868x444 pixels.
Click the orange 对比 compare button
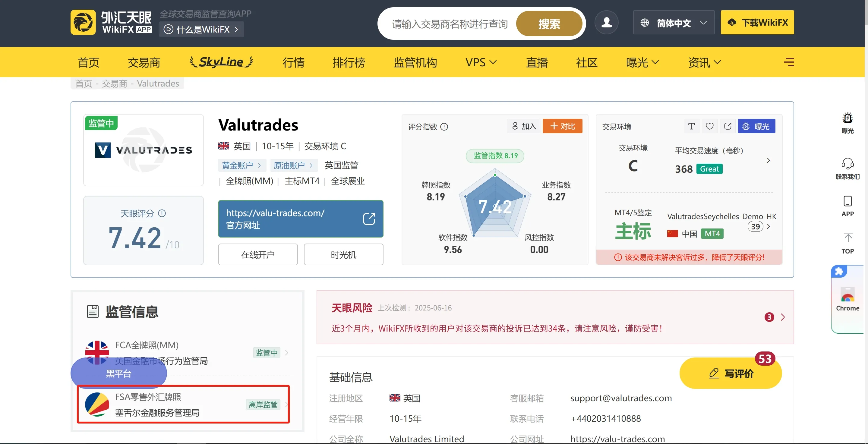coord(562,126)
